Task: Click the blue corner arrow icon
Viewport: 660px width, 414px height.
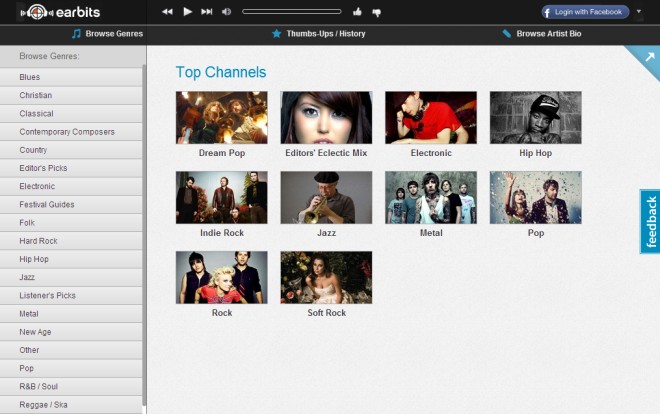Action: pos(649,57)
